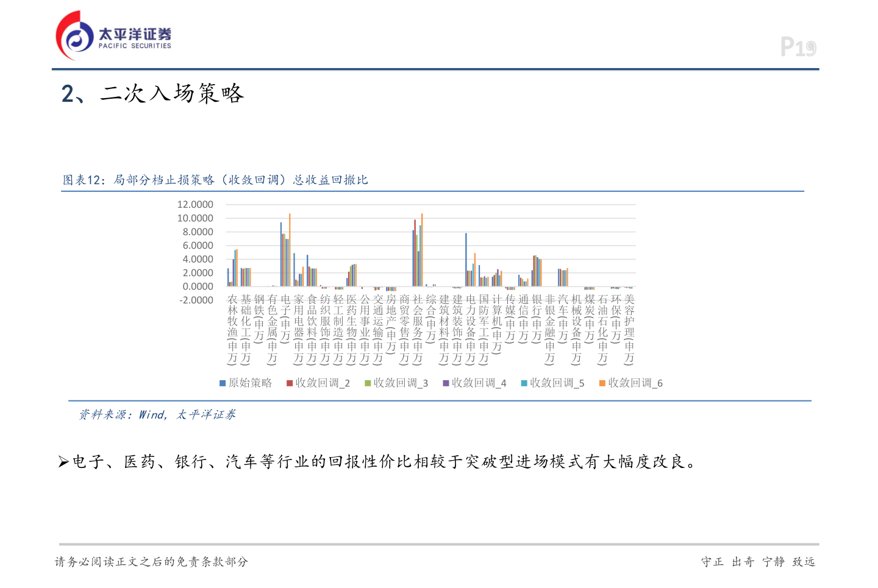Click the 10.0000 y-axis label

pos(195,218)
